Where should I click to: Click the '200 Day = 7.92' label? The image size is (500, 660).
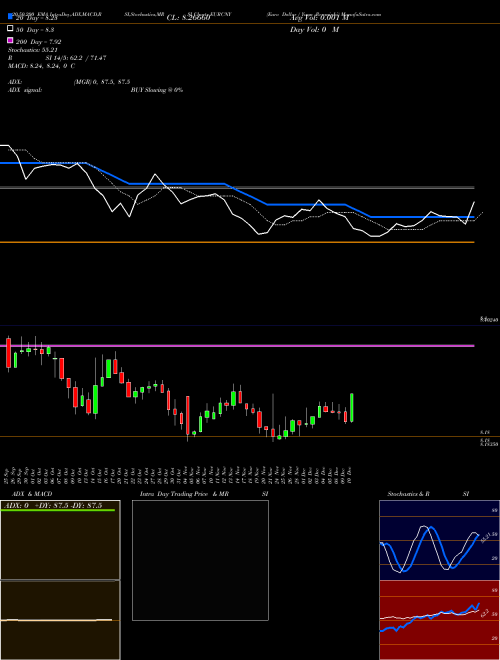(39, 42)
